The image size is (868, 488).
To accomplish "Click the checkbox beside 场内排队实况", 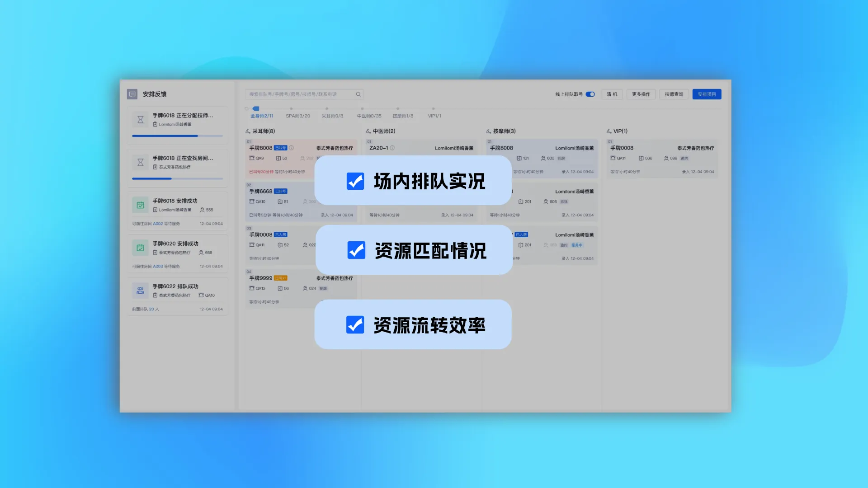I will pos(355,181).
